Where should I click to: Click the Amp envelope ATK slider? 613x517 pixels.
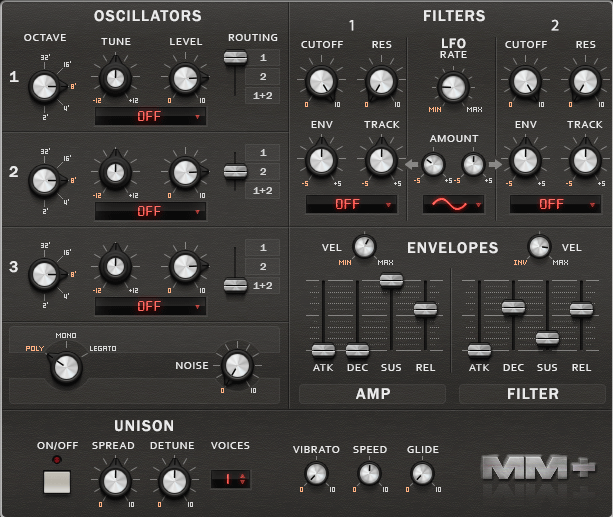pos(323,350)
